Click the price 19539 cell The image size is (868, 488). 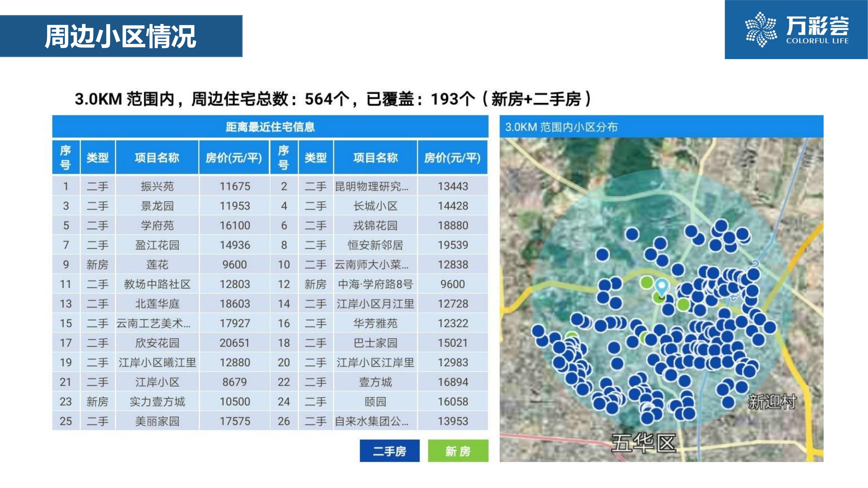[x=453, y=245]
